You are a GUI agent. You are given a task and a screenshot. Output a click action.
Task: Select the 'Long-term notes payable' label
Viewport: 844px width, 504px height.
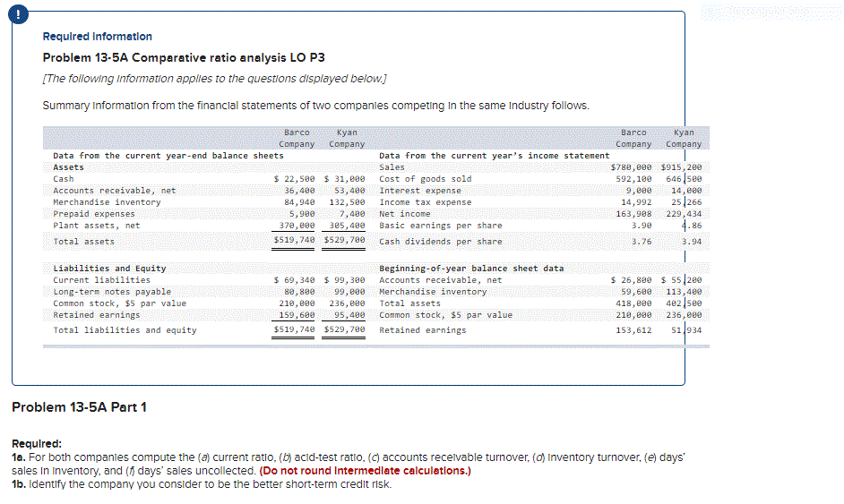click(112, 292)
